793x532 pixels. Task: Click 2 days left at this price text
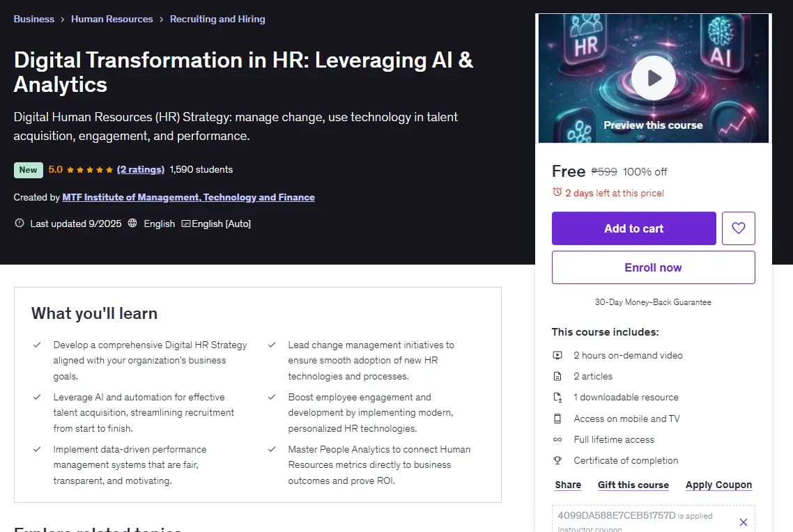615,192
